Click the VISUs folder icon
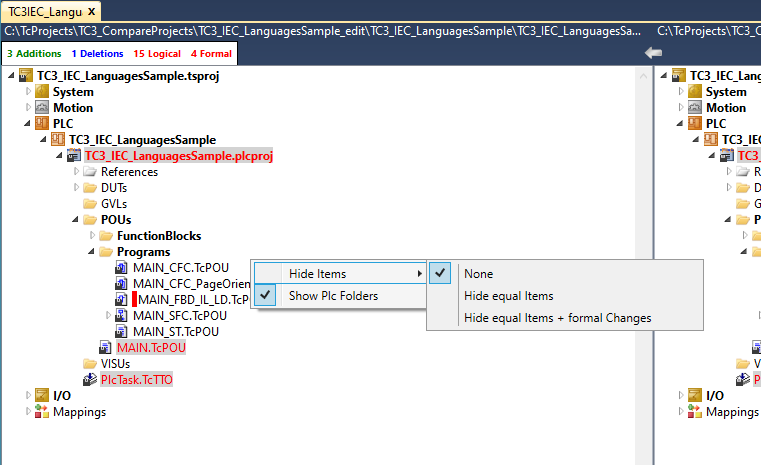 tap(90, 364)
